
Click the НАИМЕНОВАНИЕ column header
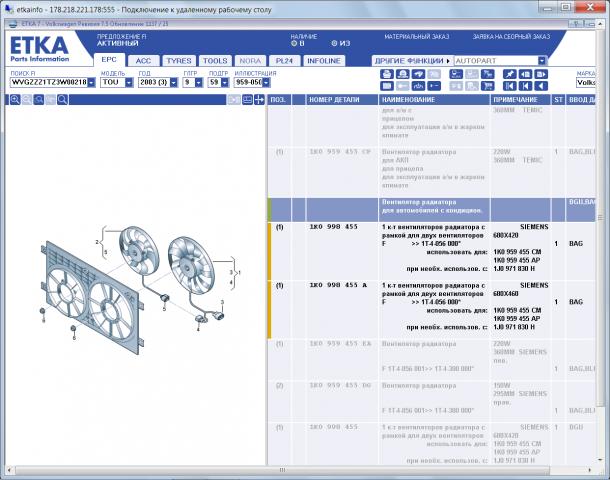[434, 100]
